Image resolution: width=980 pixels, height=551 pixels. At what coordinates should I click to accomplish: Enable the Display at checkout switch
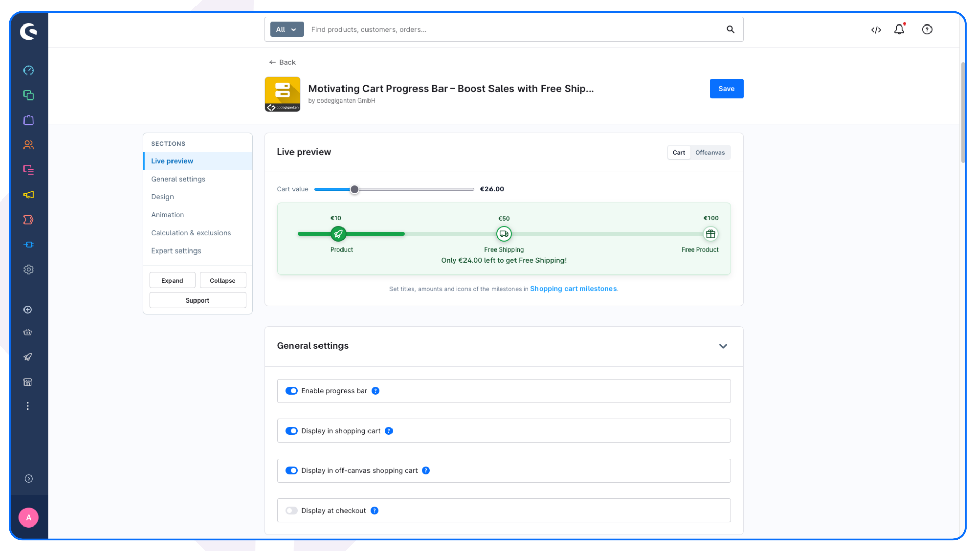pos(291,511)
